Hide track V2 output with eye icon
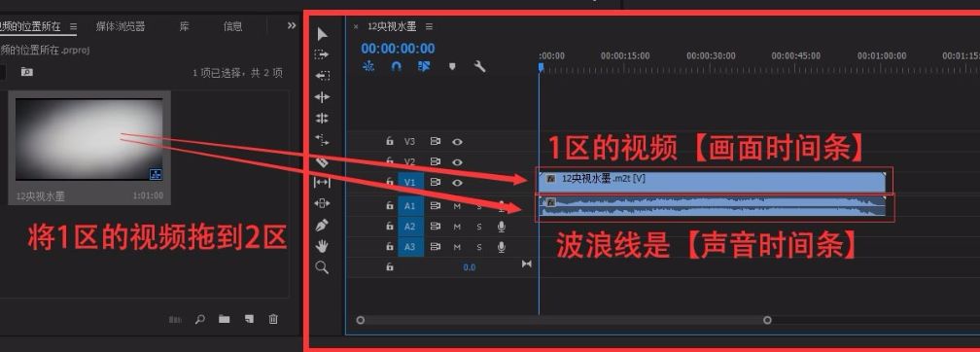This screenshot has height=352, width=980. [458, 162]
